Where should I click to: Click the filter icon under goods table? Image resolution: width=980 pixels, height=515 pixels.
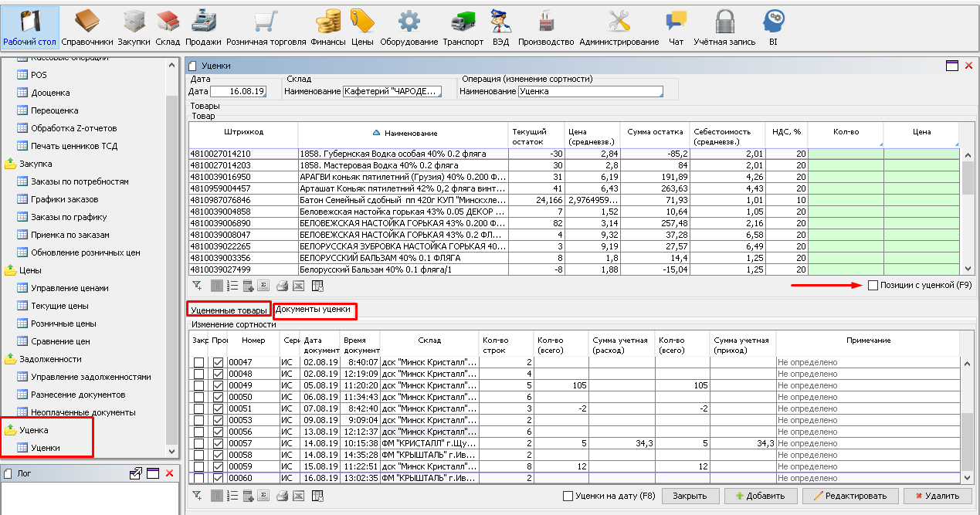pyautogui.click(x=198, y=286)
